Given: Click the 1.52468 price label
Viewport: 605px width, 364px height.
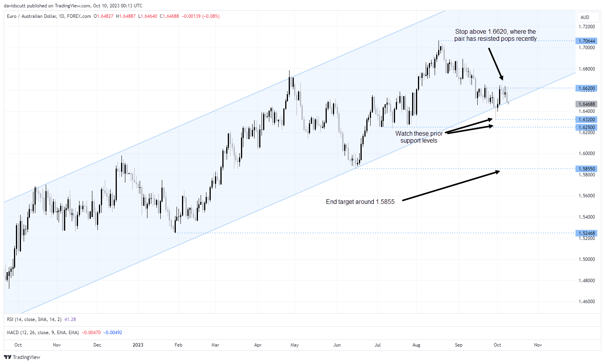Looking at the screenshot, I should (586, 233).
